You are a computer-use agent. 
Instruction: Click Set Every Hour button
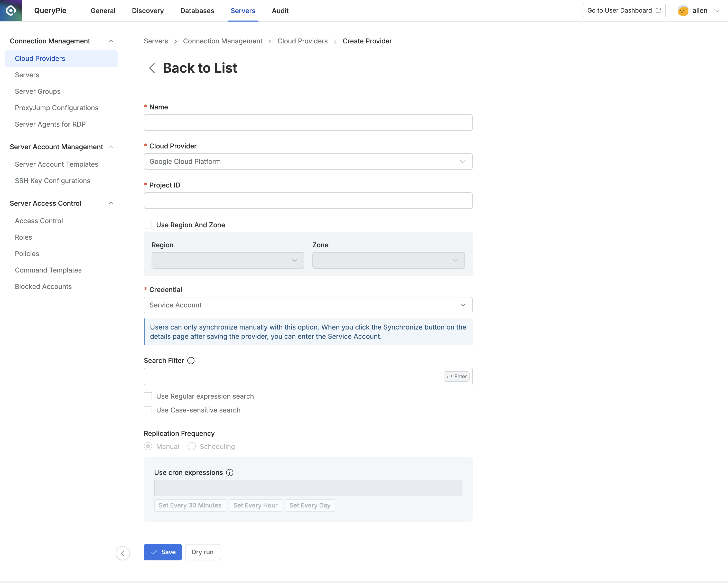(x=255, y=505)
